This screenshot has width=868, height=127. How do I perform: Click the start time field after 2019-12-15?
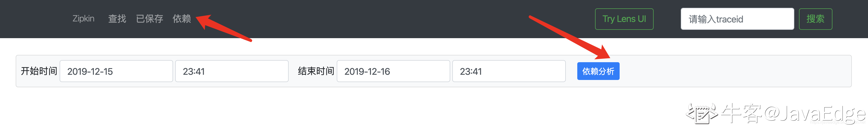[x=231, y=71]
